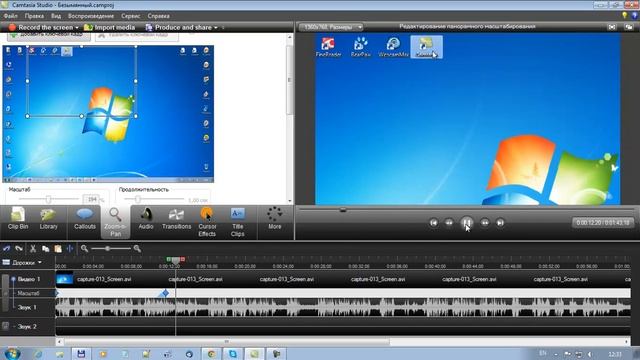Click the Chrome icon in taskbar

coord(211,354)
